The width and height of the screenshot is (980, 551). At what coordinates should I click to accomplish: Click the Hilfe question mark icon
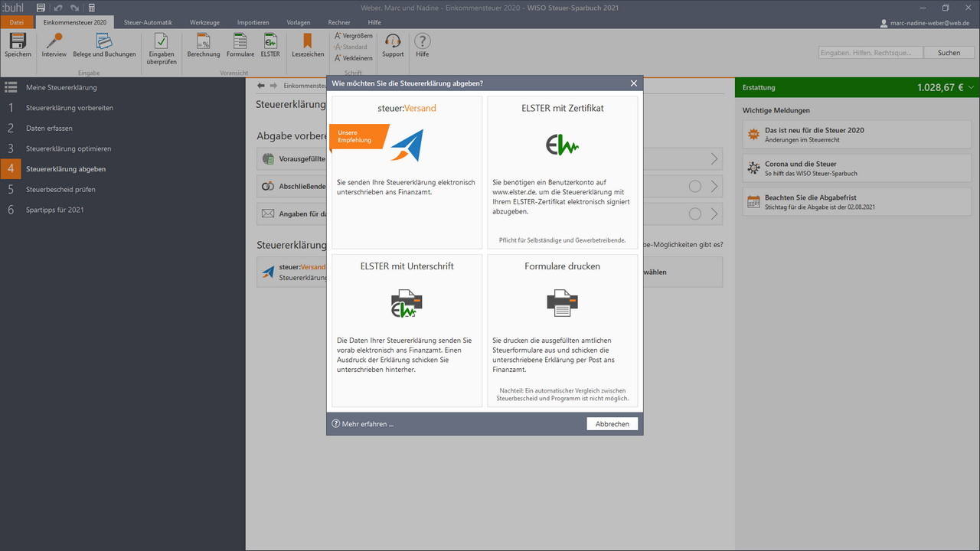point(422,41)
